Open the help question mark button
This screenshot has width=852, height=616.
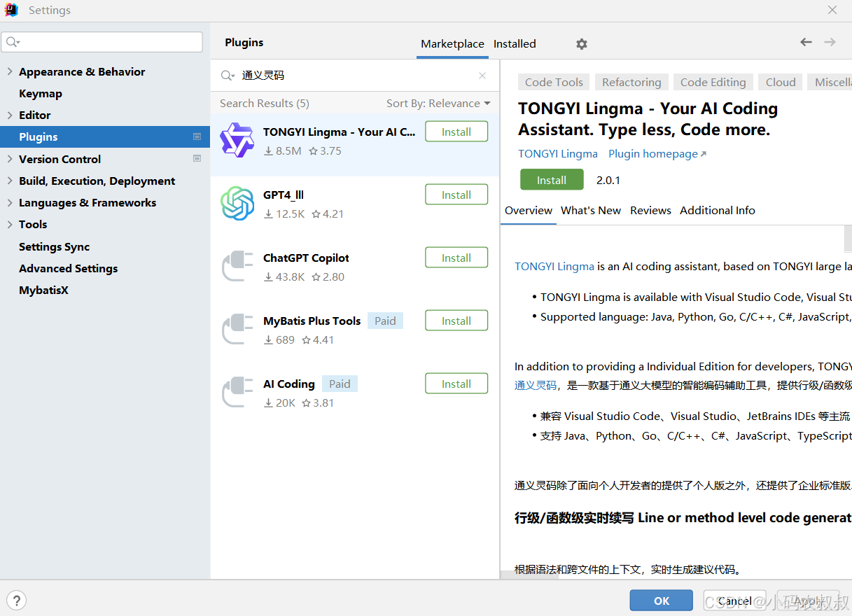coord(16,600)
